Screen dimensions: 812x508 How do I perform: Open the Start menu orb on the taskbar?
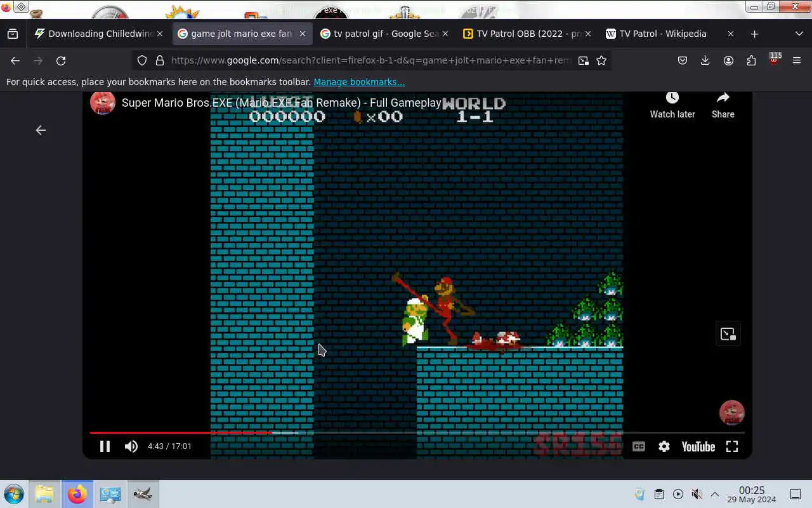(x=13, y=494)
